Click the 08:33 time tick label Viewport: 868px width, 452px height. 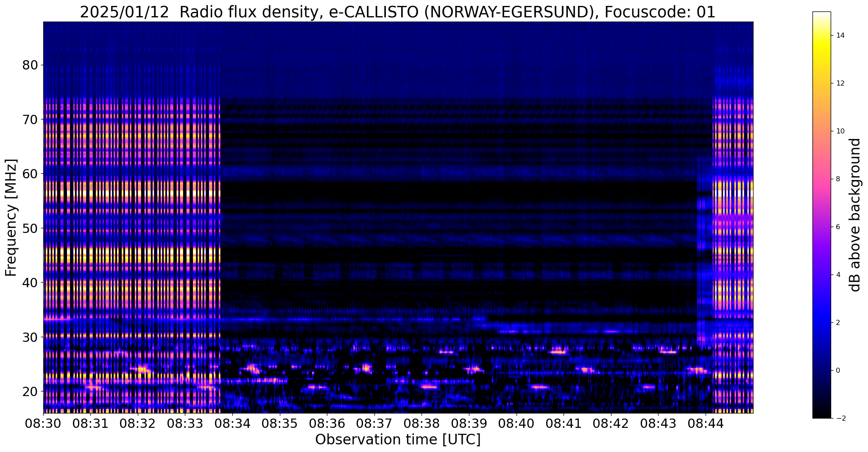[185, 423]
